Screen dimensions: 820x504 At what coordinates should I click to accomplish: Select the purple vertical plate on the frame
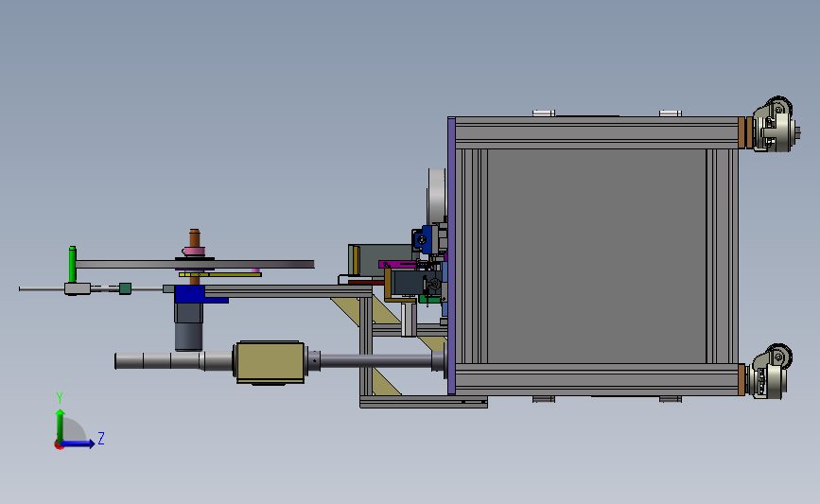[451, 255]
